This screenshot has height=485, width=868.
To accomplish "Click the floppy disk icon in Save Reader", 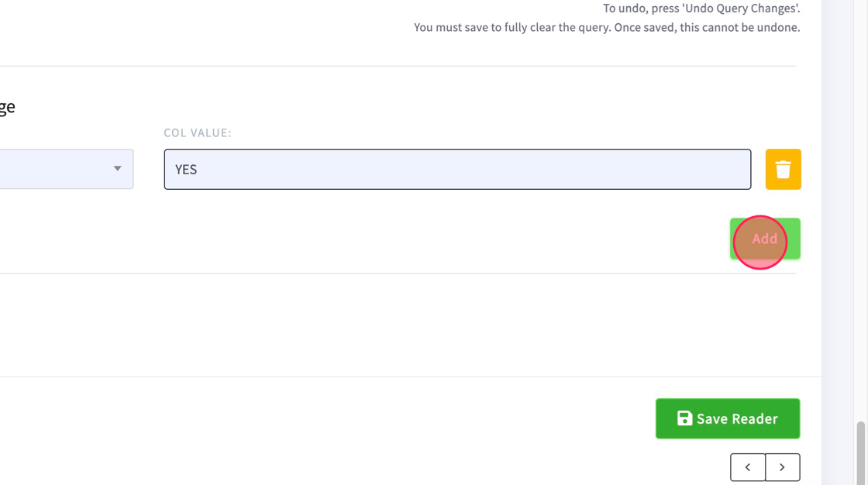I will pos(685,418).
